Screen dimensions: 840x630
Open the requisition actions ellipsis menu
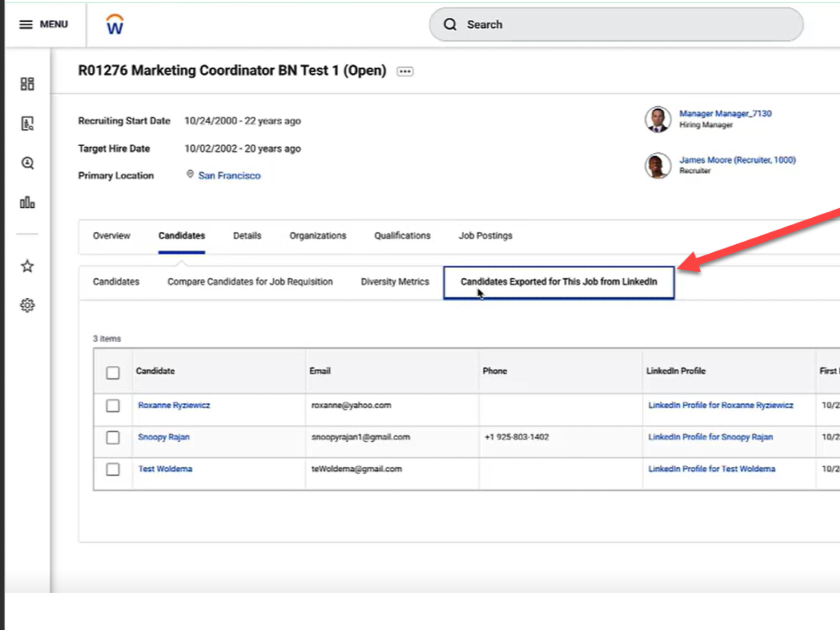(405, 71)
